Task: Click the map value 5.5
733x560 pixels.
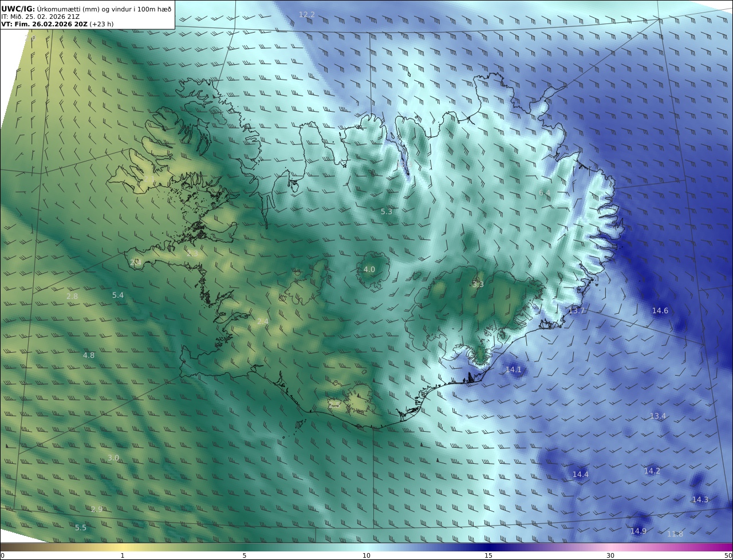Action: (x=81, y=528)
